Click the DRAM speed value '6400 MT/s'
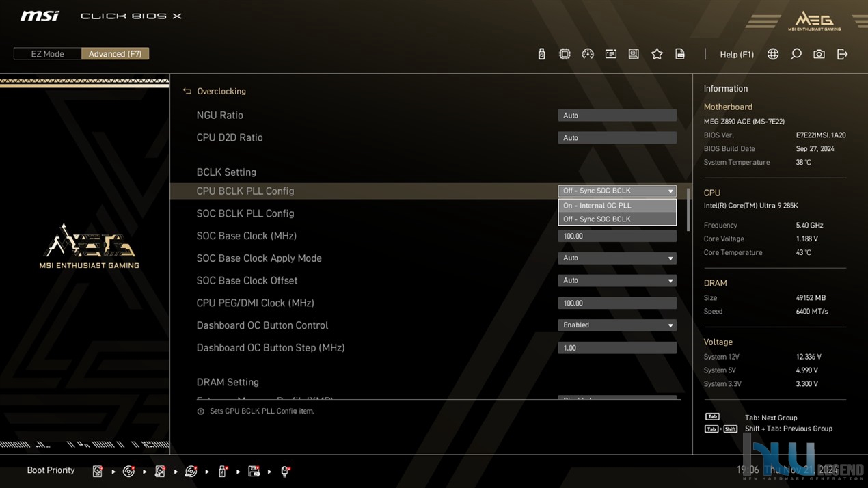868x488 pixels. pos(812,312)
